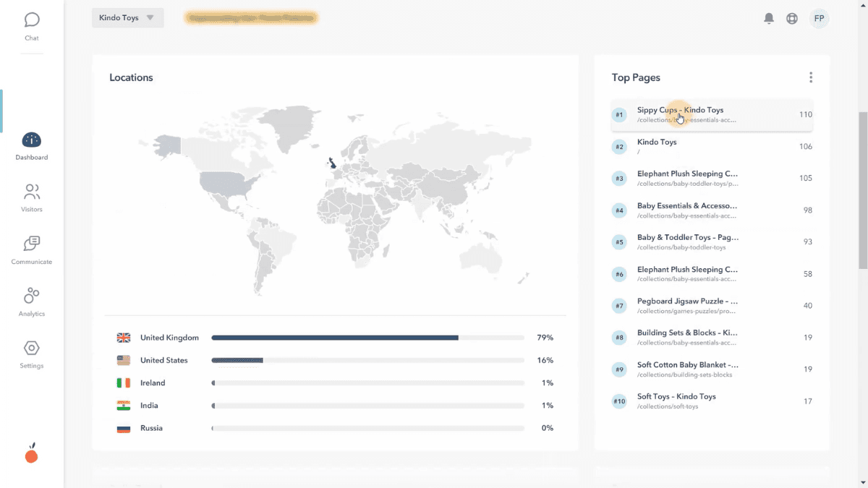
Task: Click the #8 rank badge
Action: [619, 338]
